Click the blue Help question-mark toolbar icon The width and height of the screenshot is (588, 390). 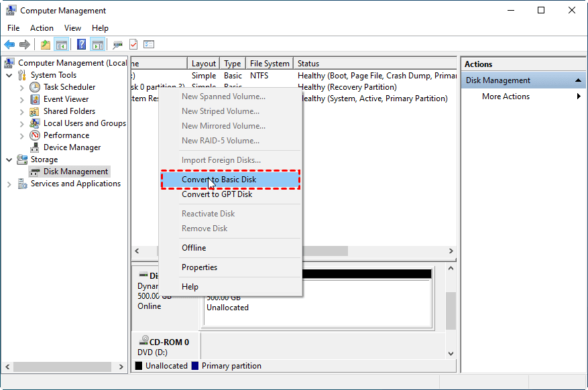click(x=81, y=45)
